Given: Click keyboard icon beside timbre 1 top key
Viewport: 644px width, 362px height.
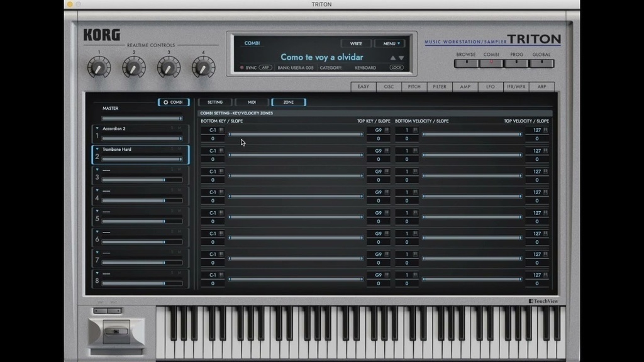Looking at the screenshot, I should 387,130.
